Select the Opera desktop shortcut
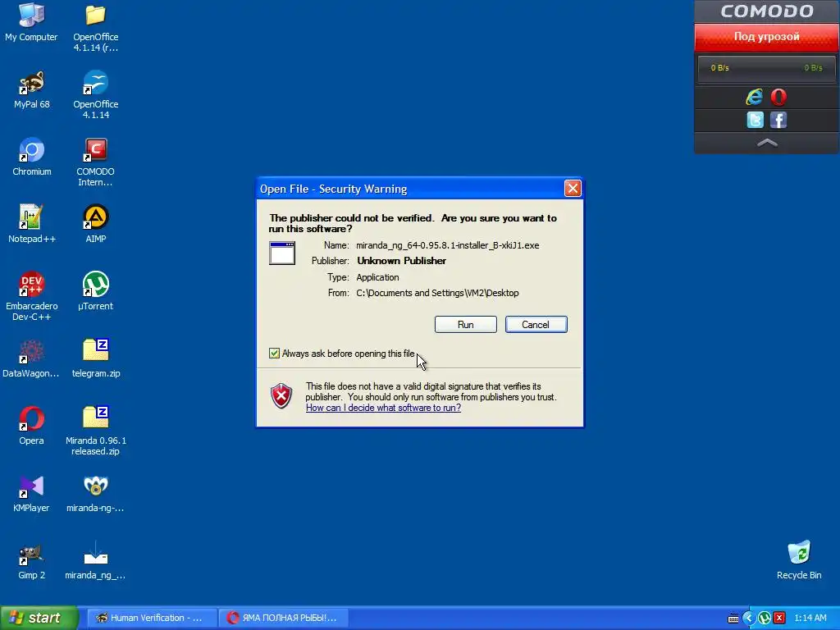This screenshot has height=630, width=840. 32,427
